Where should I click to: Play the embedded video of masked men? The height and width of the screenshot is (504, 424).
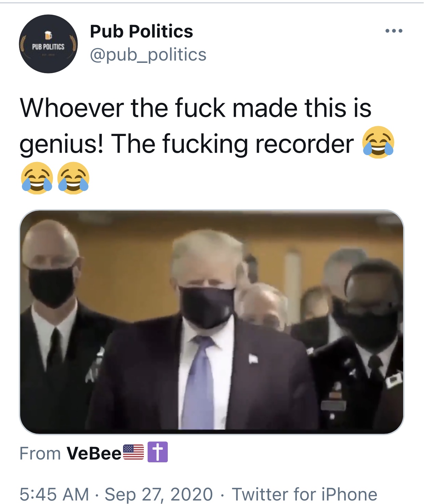pos(211,322)
